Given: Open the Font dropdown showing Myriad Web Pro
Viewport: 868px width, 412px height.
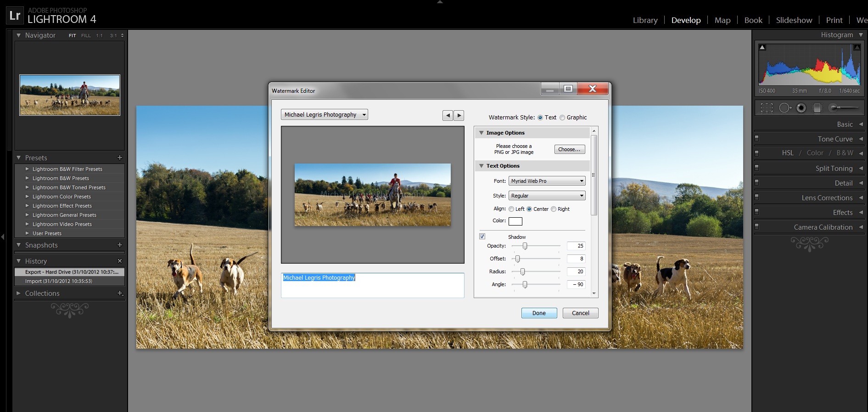Looking at the screenshot, I should pyautogui.click(x=547, y=181).
